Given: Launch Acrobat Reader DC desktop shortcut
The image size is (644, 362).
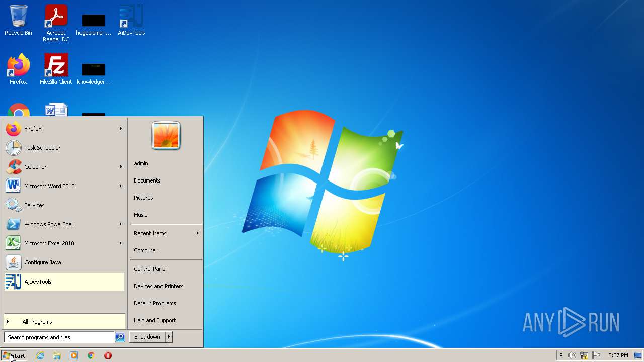Looking at the screenshot, I should click(56, 23).
